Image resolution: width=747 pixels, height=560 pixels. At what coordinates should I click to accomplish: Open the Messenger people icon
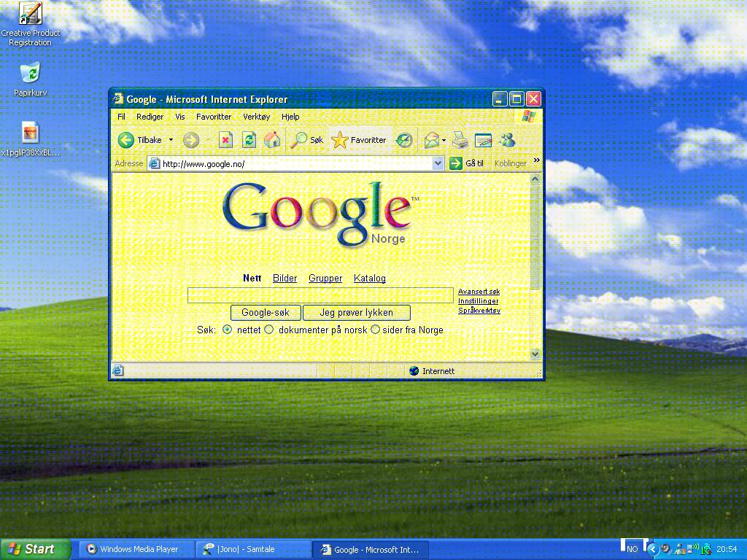click(508, 140)
